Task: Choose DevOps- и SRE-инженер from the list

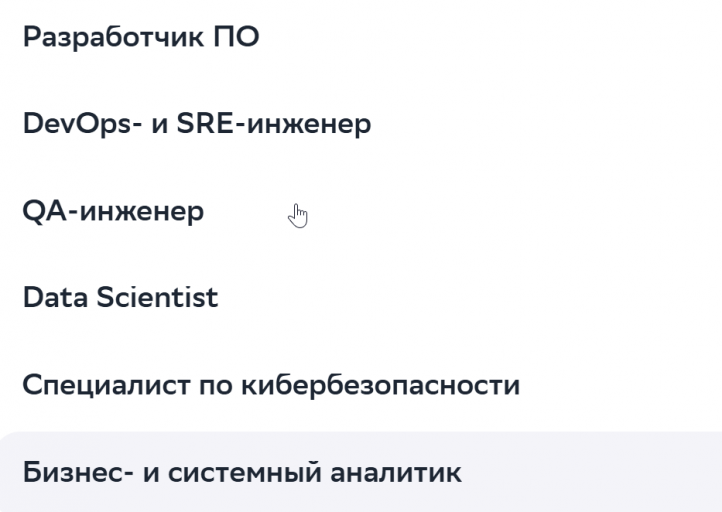Action: (361, 124)
